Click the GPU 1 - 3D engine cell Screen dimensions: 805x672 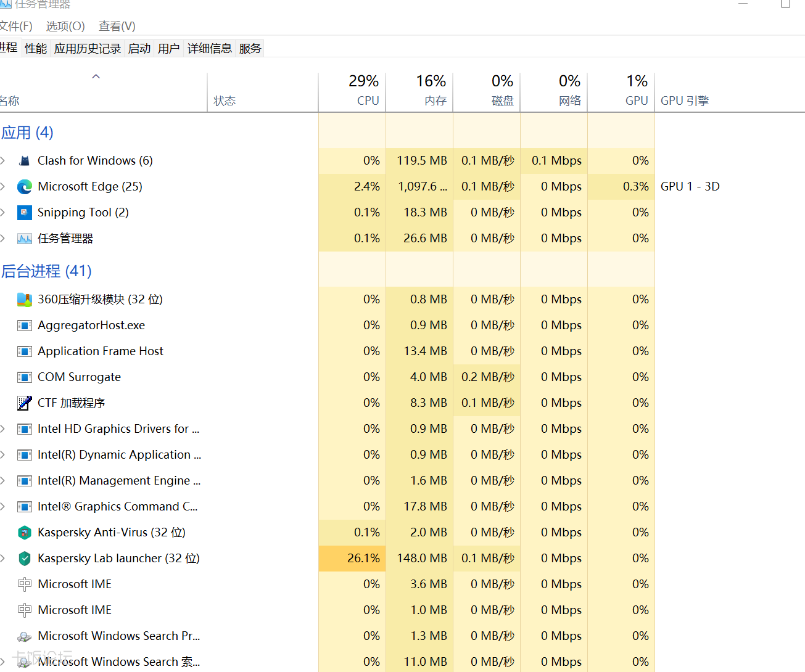tap(690, 187)
